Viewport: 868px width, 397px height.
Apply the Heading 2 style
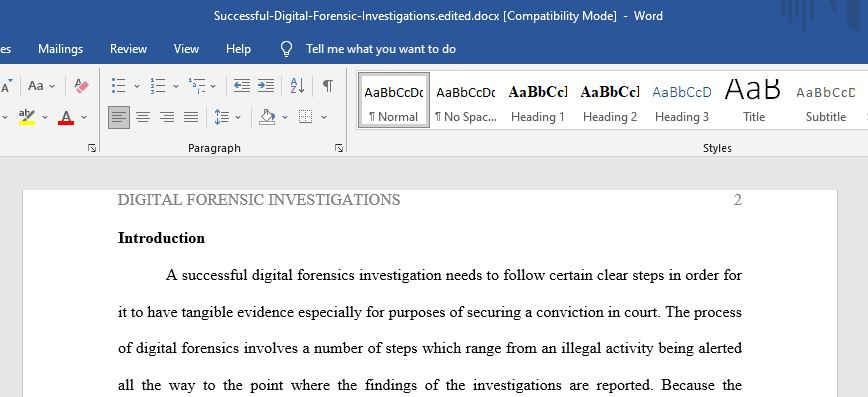[x=609, y=100]
